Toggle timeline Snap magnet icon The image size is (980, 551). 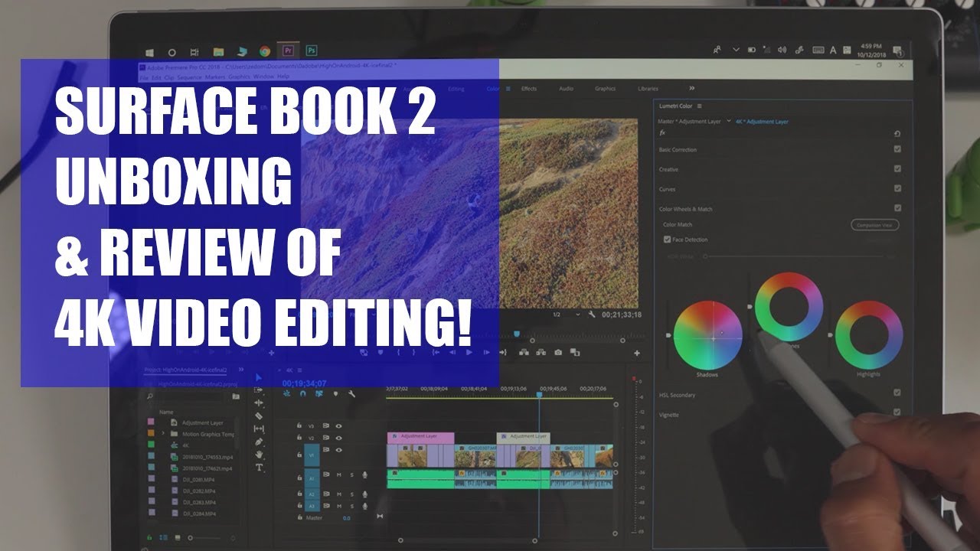302,394
